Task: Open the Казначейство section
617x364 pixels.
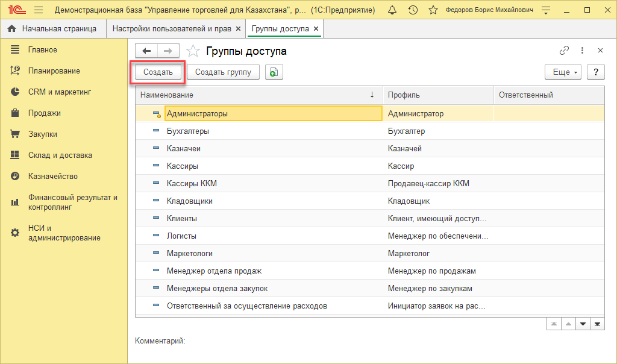Action: coord(53,176)
